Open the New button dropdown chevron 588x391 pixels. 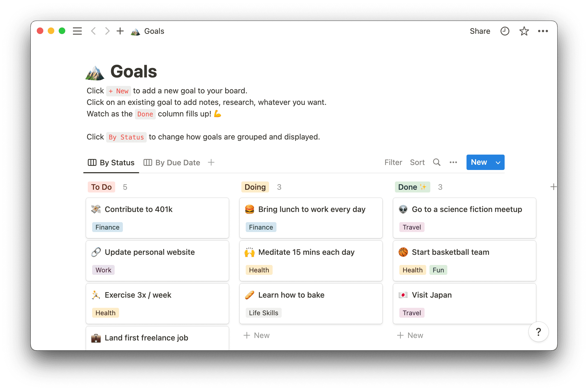pyautogui.click(x=498, y=162)
